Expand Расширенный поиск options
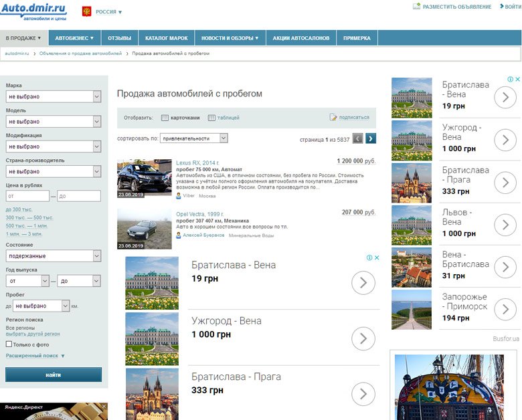 35,356
